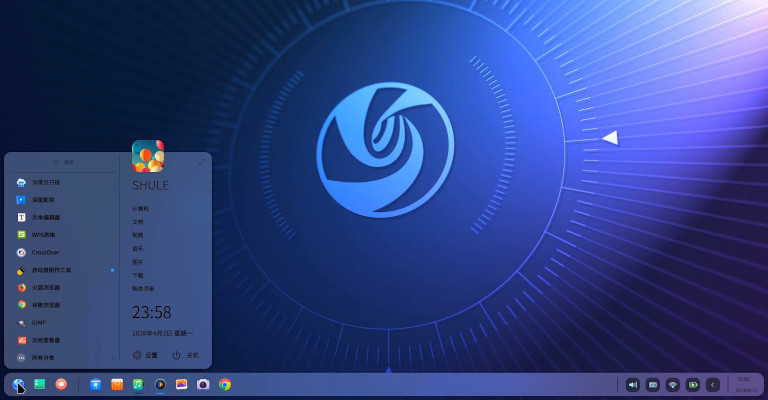Open 下载 Downloads folder link
Image resolution: width=768 pixels, height=400 pixels.
(x=138, y=275)
